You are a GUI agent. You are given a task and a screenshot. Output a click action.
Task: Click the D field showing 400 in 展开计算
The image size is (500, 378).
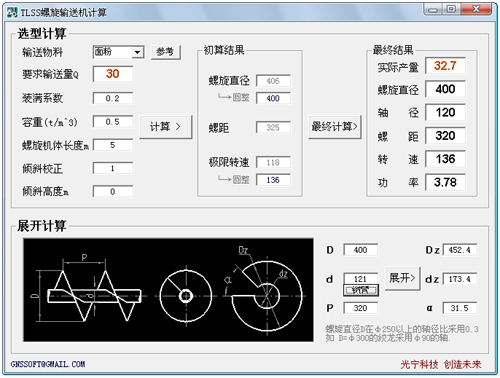[x=361, y=250]
